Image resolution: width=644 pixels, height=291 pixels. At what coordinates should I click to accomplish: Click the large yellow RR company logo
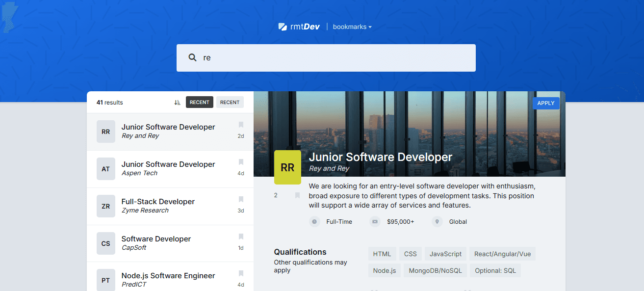(x=287, y=167)
